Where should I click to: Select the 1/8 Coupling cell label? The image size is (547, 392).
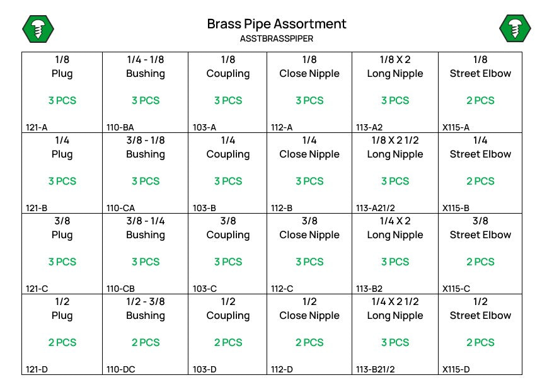click(227, 67)
